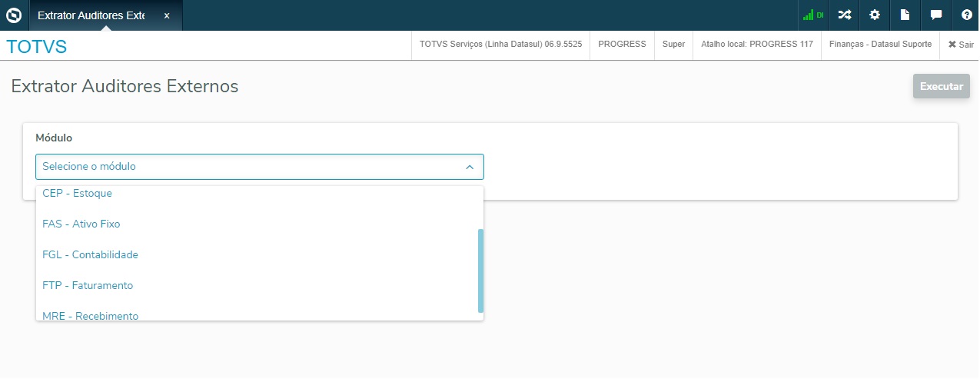Click the Módulo field label

pos(54,138)
